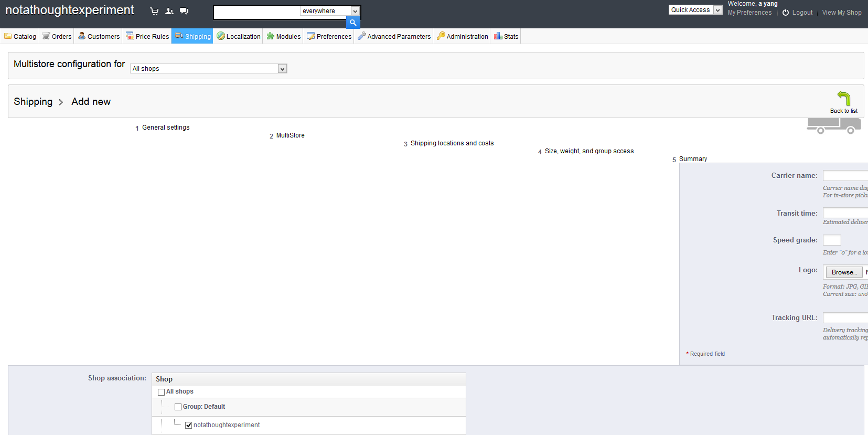Screen dimensions: 868x435
Task: Click the messages speech bubble icon
Action: tap(184, 11)
